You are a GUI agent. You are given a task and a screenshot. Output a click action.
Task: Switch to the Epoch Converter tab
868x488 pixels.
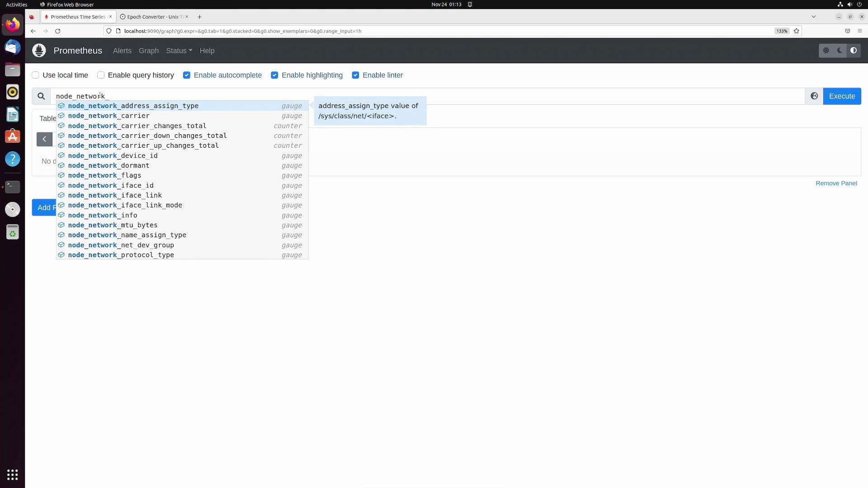point(154,17)
